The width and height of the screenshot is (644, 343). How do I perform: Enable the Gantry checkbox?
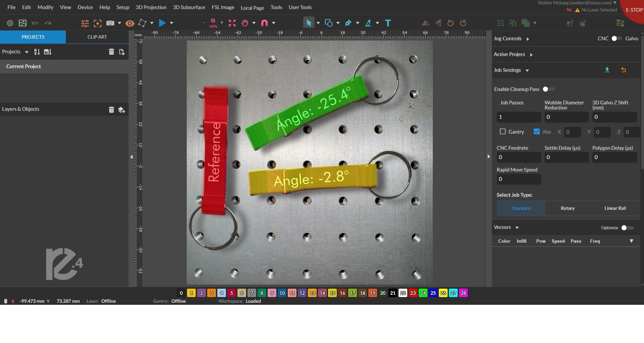pyautogui.click(x=503, y=132)
